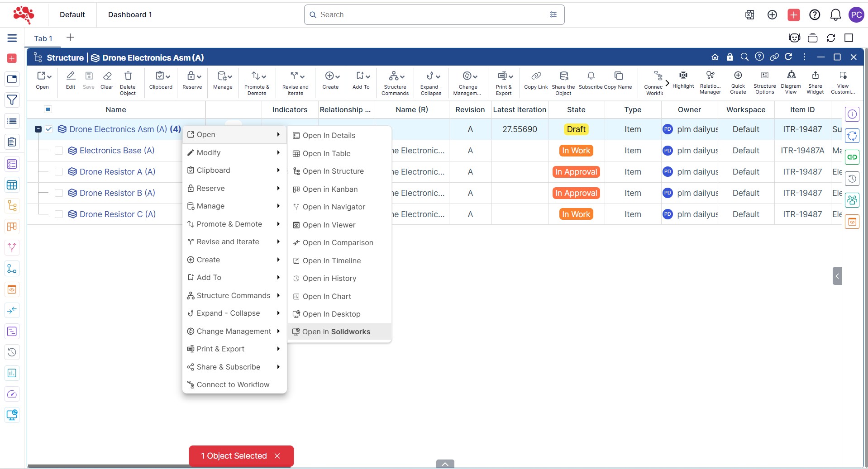Image resolution: width=868 pixels, height=469 pixels.
Task: Click the Quick Create icon
Action: (x=738, y=76)
